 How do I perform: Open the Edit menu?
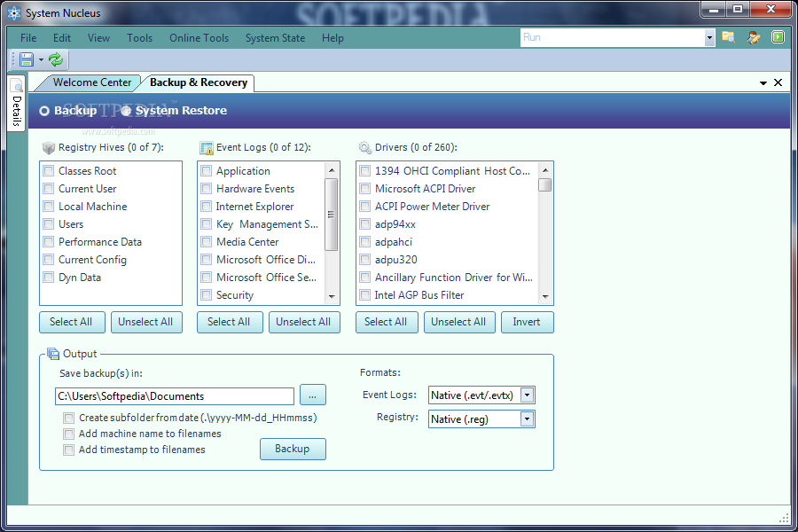point(62,37)
